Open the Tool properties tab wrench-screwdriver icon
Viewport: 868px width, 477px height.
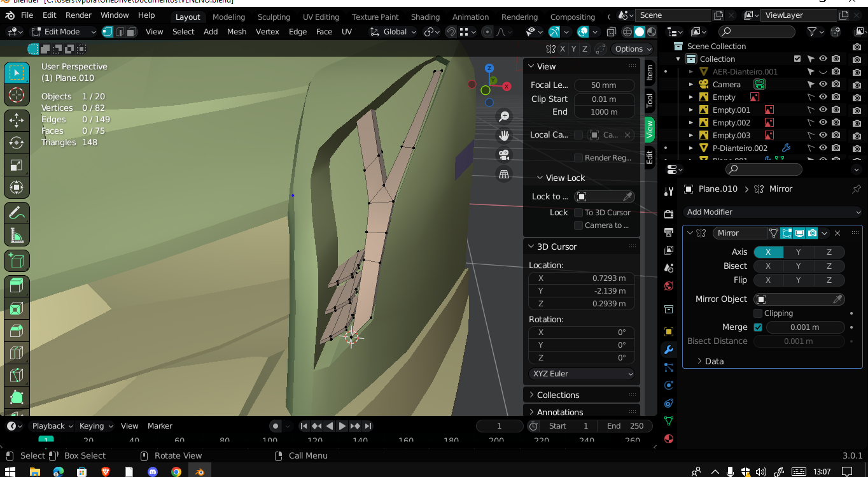pos(669,192)
